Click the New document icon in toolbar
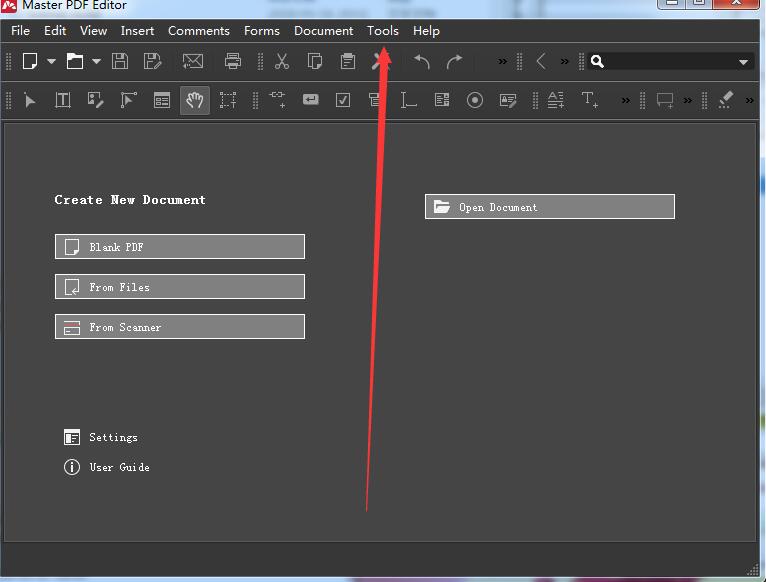This screenshot has height=582, width=766. click(30, 61)
